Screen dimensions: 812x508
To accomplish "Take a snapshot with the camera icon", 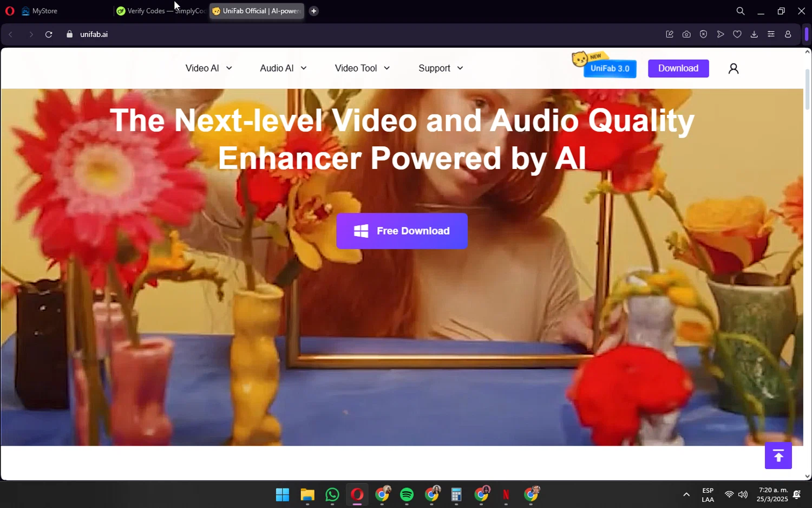I will pyautogui.click(x=686, y=34).
